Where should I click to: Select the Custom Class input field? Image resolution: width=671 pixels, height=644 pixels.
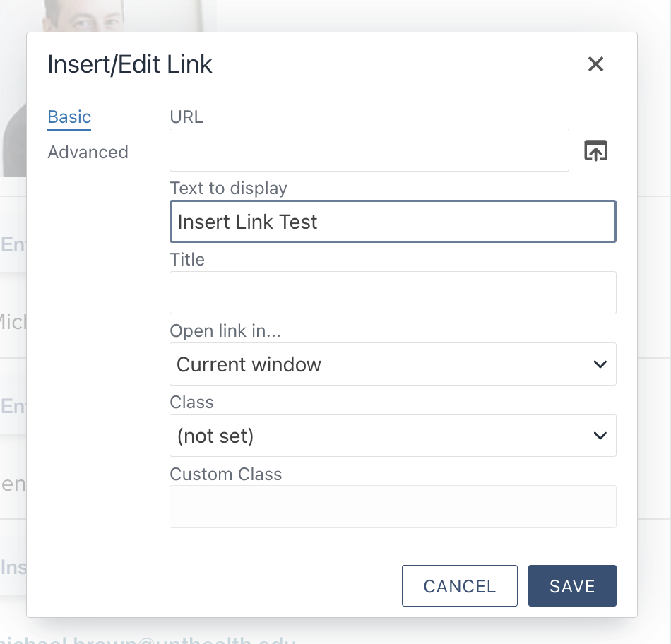[392, 506]
